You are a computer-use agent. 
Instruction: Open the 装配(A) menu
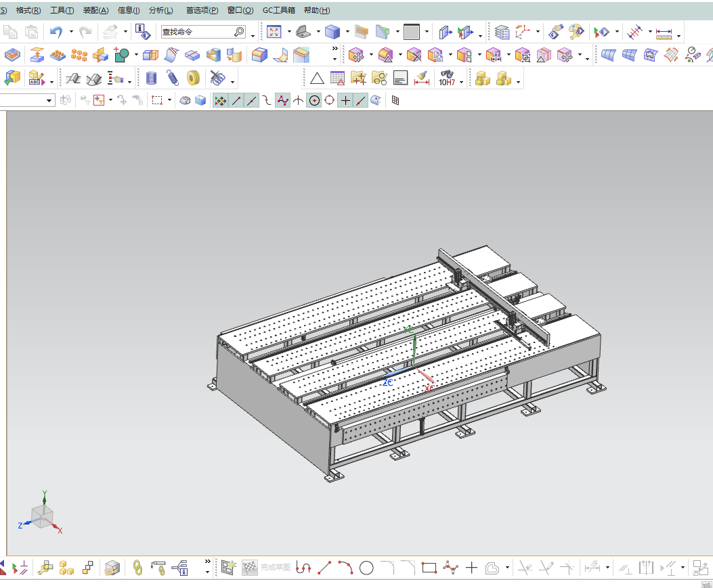coord(95,10)
